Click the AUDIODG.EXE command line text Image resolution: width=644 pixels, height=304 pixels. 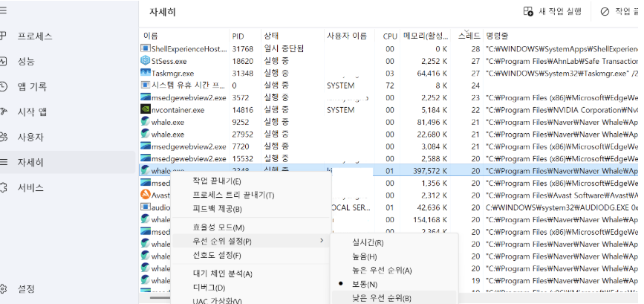[x=562, y=207]
